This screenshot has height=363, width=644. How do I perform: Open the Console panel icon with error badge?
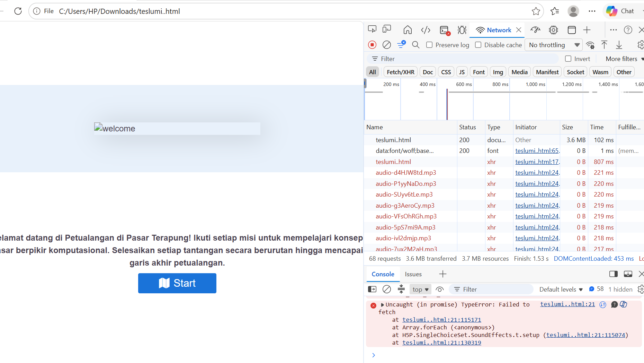click(445, 30)
